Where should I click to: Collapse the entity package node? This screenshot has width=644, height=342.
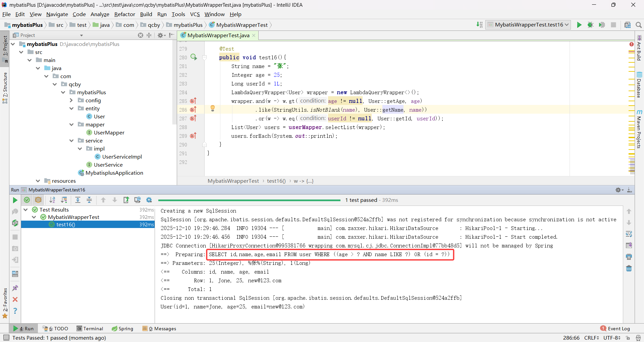[x=71, y=108]
